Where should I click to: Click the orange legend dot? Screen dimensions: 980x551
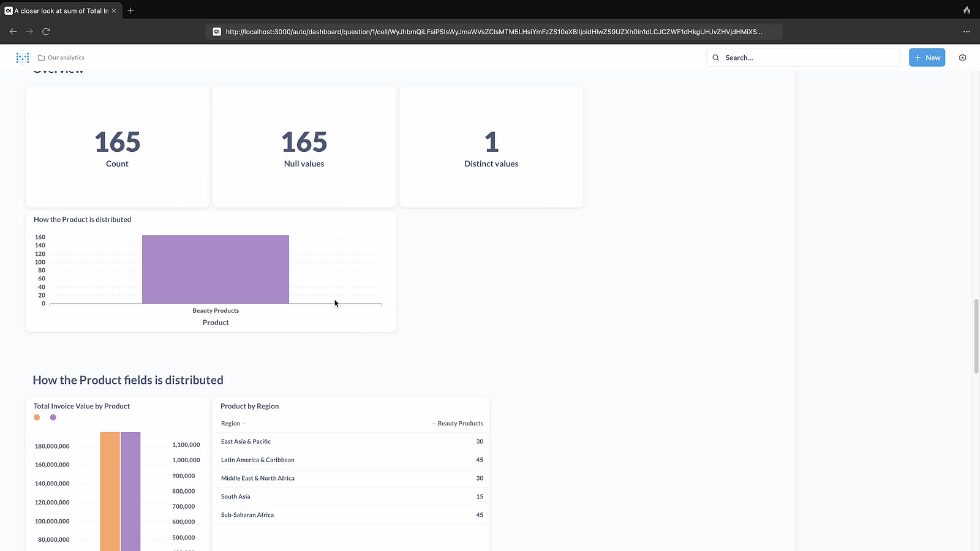[x=37, y=418]
